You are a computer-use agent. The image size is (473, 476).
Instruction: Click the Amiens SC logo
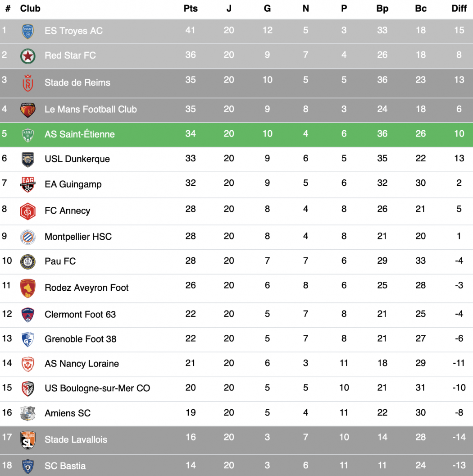(x=28, y=413)
